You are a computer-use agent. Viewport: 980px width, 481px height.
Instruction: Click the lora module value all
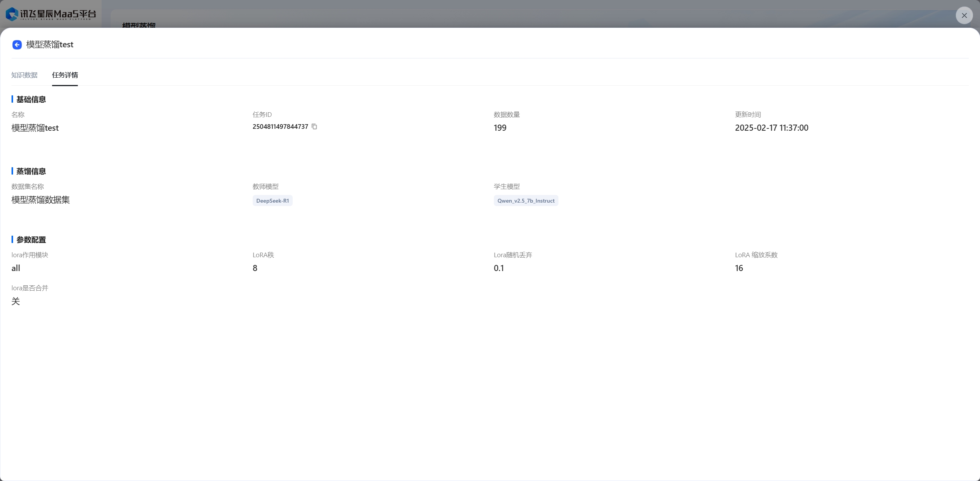[x=16, y=268]
